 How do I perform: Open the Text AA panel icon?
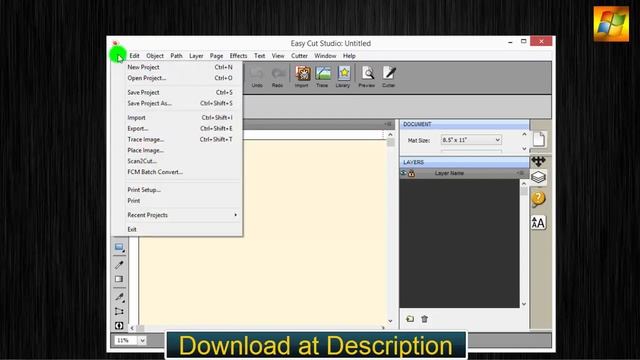click(x=538, y=223)
